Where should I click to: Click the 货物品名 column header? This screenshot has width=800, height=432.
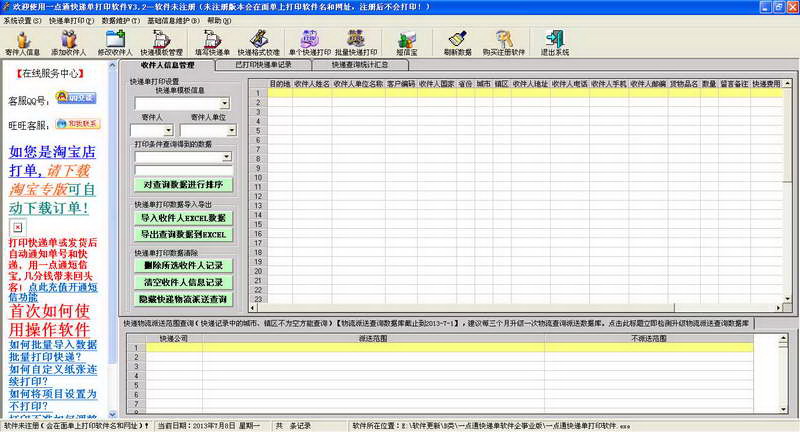click(684, 84)
